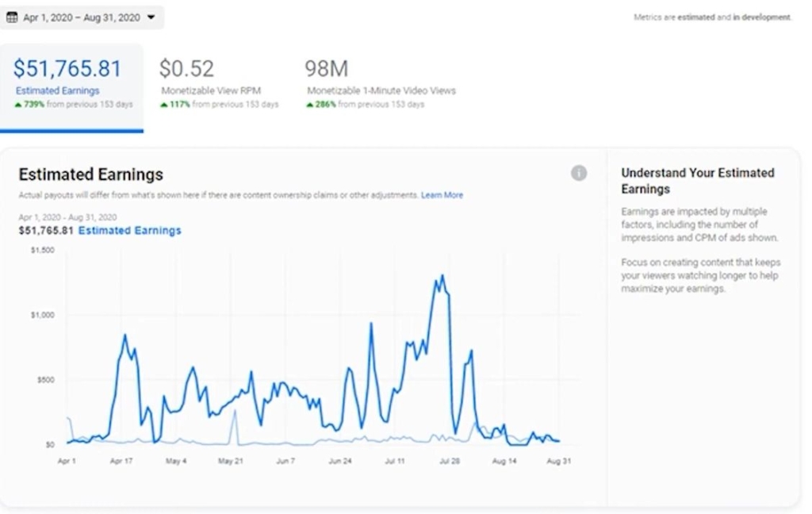Click the light blue spike near May 21

234,412
